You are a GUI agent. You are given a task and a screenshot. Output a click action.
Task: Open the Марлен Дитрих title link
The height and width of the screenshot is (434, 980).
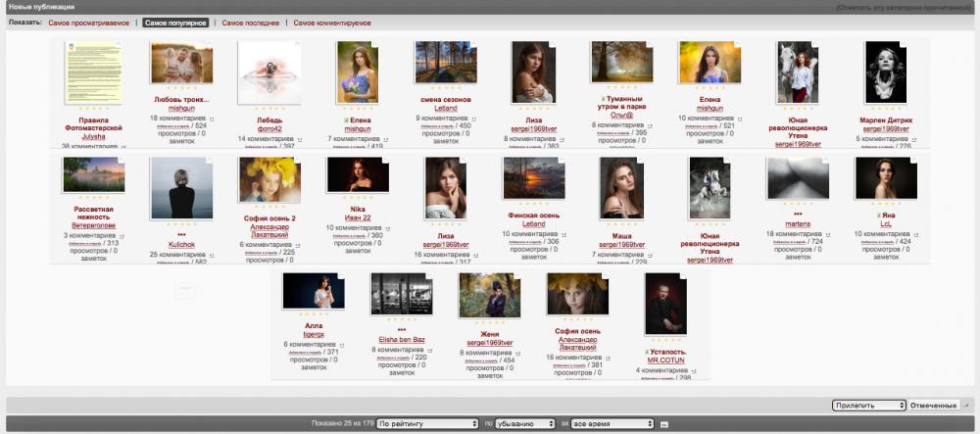(886, 121)
